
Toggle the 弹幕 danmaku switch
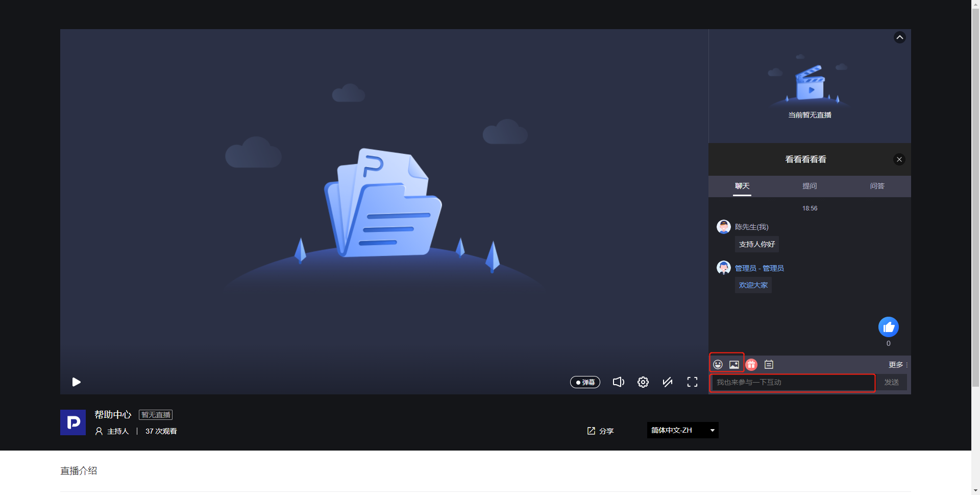tap(585, 382)
